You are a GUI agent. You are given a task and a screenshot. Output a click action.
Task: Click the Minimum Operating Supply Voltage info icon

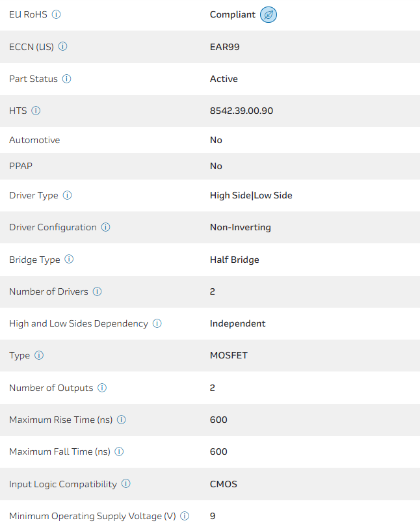pyautogui.click(x=185, y=516)
